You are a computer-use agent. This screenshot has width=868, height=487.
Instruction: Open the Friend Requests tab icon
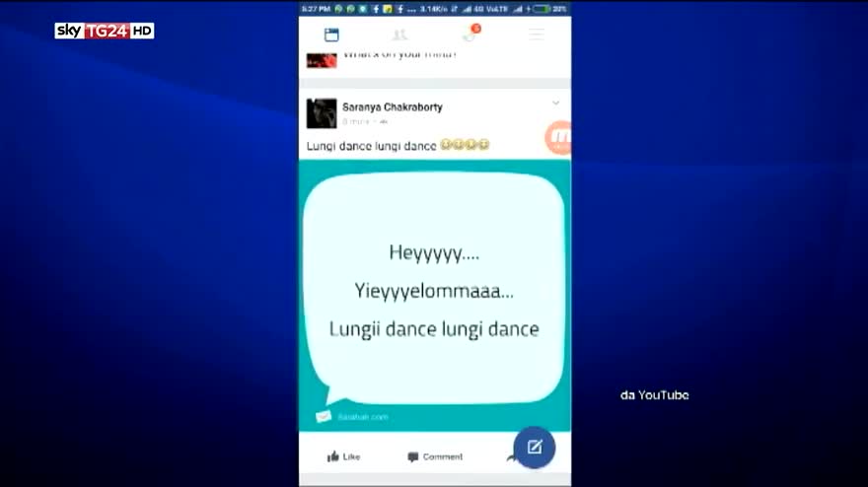[399, 35]
